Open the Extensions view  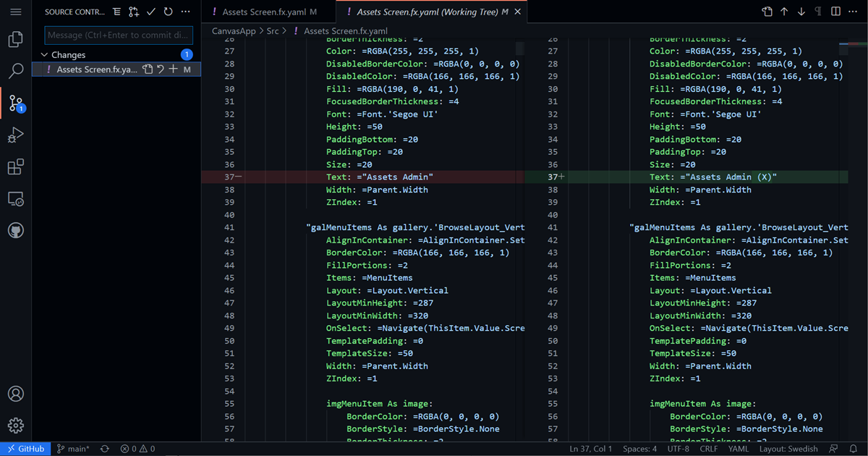(x=16, y=167)
